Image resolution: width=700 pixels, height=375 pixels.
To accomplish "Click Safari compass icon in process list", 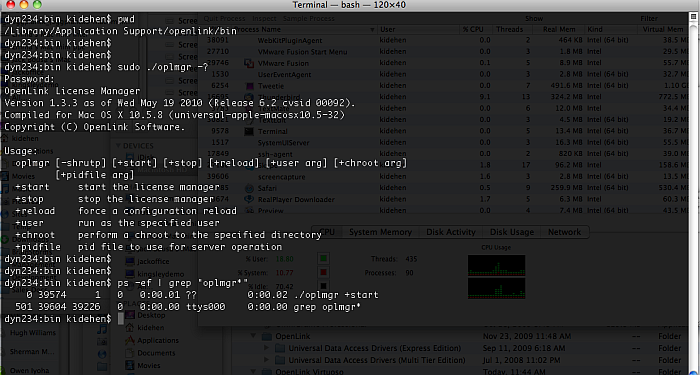I will pos(250,188).
